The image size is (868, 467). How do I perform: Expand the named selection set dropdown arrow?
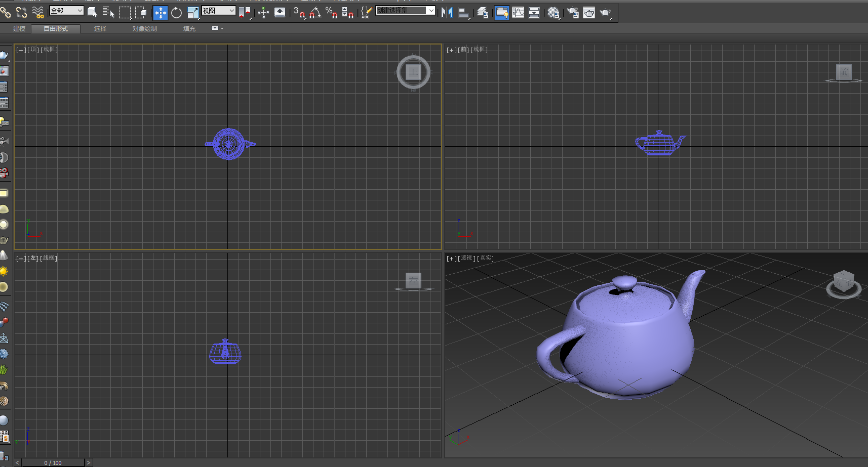point(431,10)
